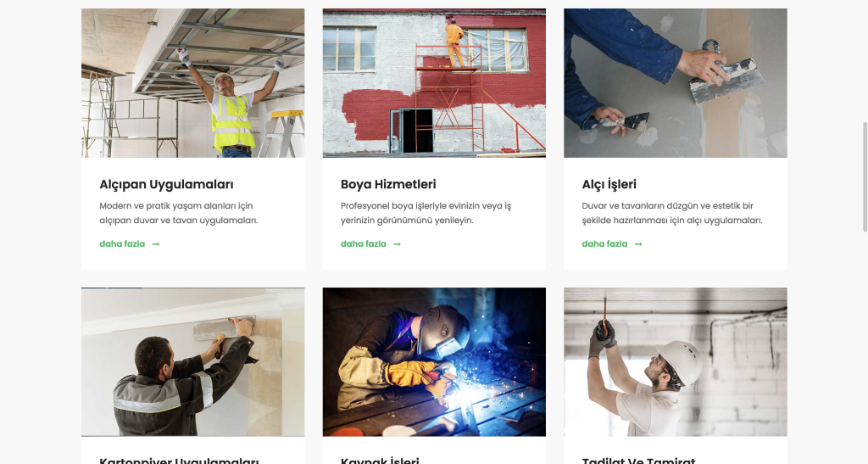Open the plastering trowel hands photo
Screen dimensions: 868x464
(x=676, y=83)
